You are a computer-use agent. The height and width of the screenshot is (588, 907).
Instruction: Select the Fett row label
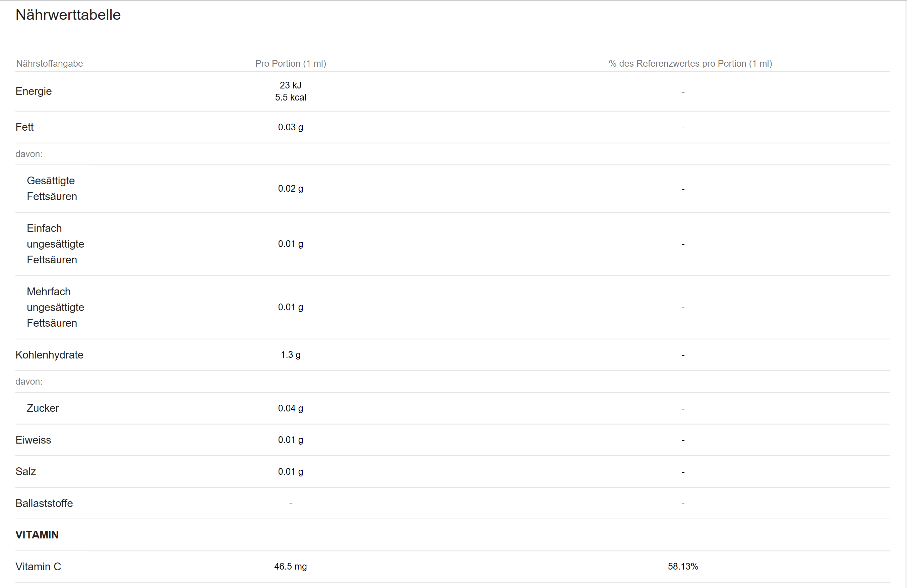point(24,127)
